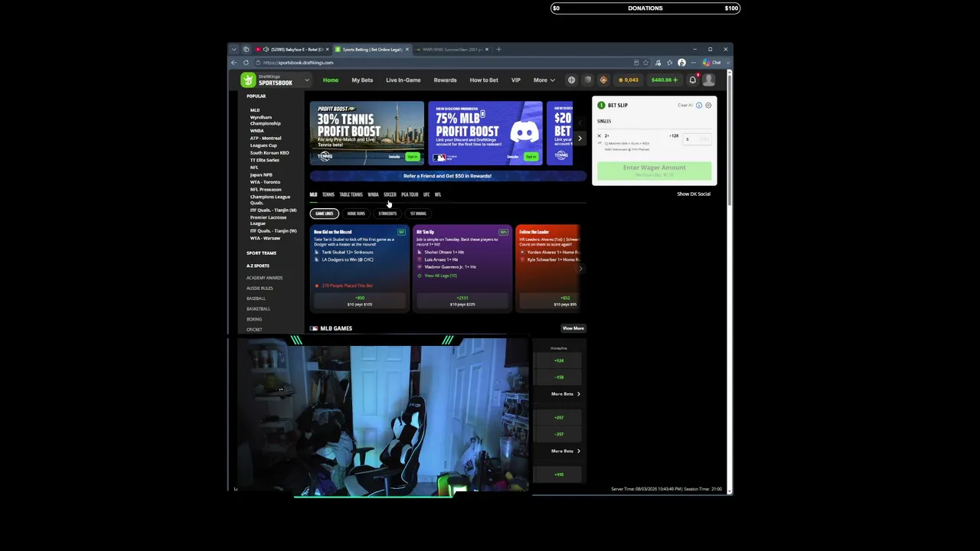Open the notifications bell
This screenshot has height=551, width=980.
(693, 80)
